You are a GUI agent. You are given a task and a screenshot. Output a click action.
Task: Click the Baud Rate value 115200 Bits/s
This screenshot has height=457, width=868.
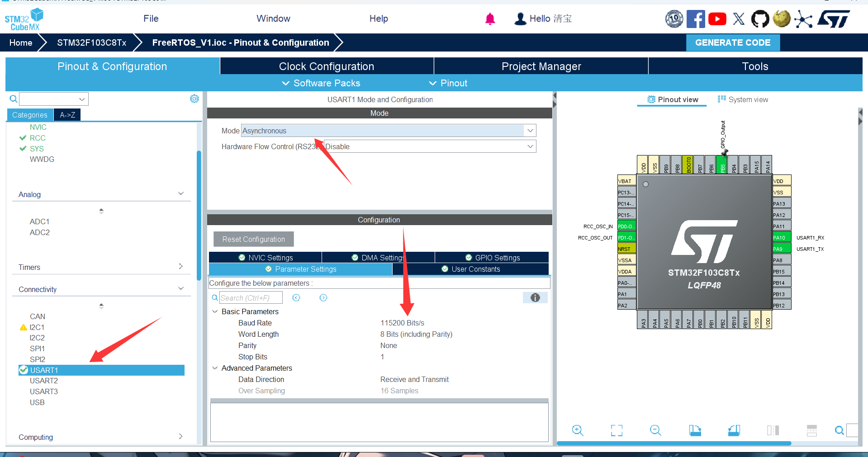coord(402,323)
